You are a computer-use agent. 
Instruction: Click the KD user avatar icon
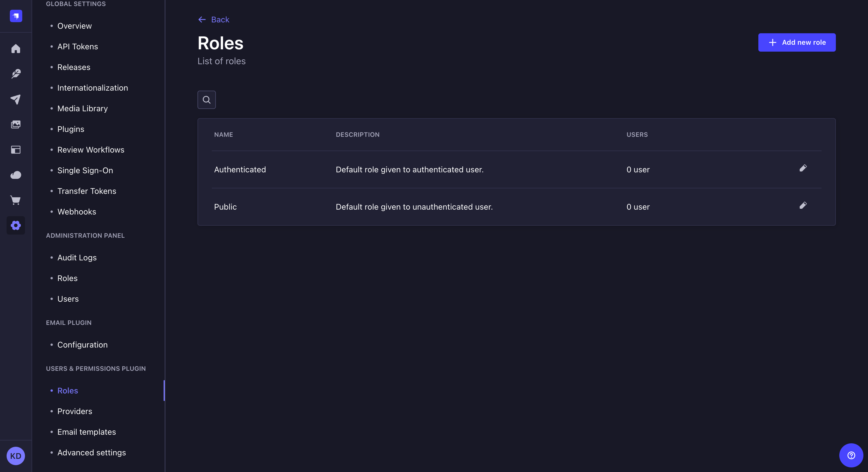(16, 456)
